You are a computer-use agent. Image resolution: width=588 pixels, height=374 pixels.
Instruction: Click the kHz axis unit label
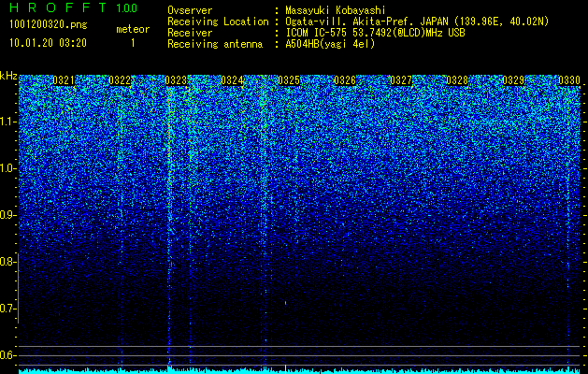pyautogui.click(x=8, y=76)
